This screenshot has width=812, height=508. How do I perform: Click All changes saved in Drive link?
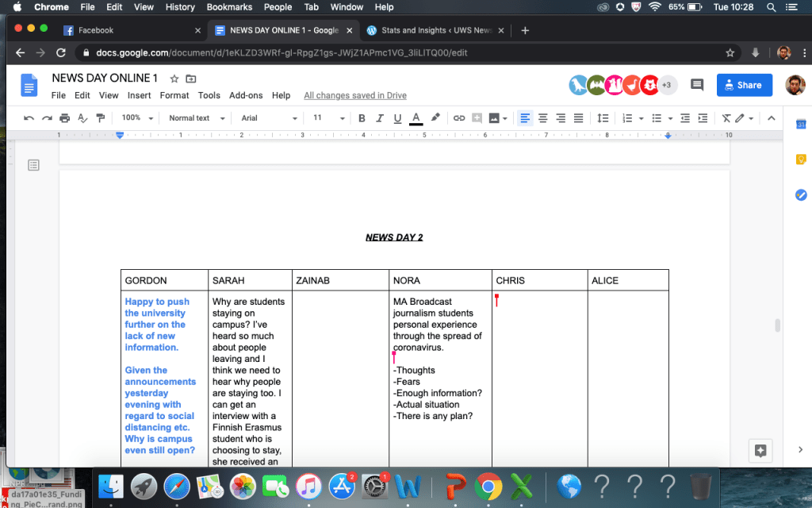tap(354, 95)
